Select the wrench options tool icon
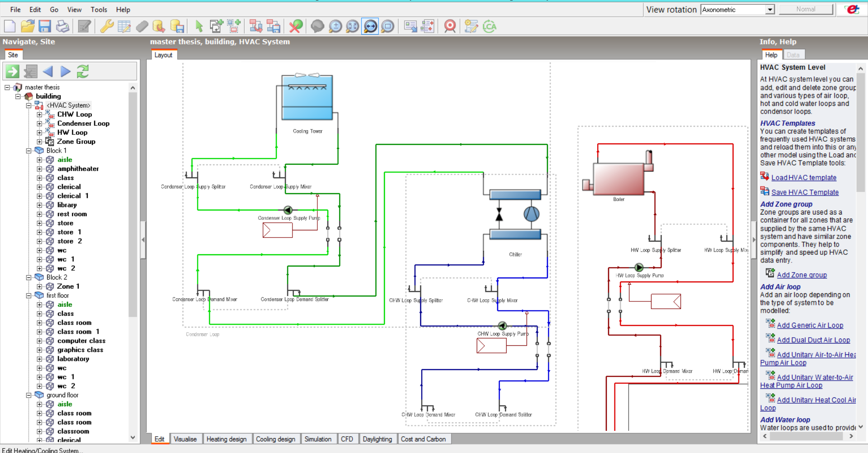 107,26
